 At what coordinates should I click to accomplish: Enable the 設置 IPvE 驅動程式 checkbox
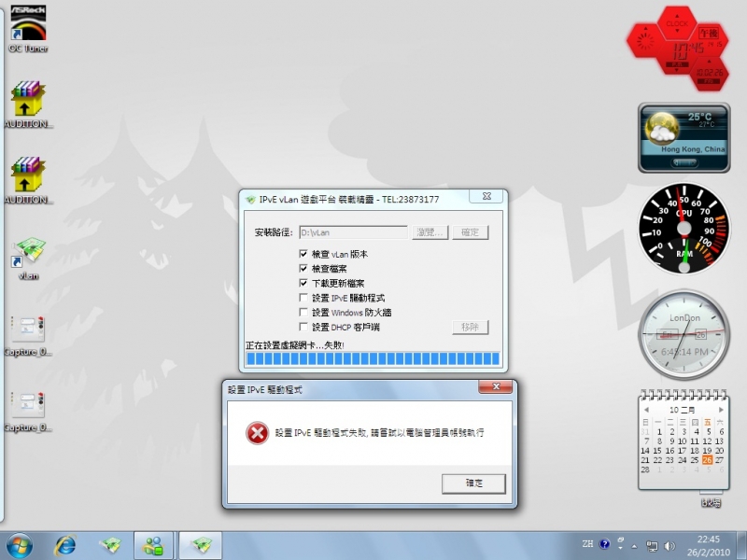[x=303, y=298]
